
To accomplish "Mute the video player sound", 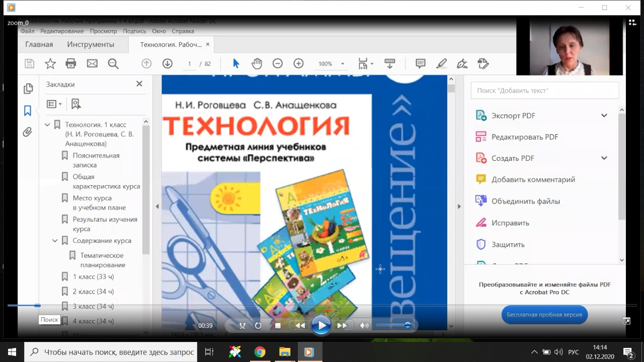I will pos(364,325).
